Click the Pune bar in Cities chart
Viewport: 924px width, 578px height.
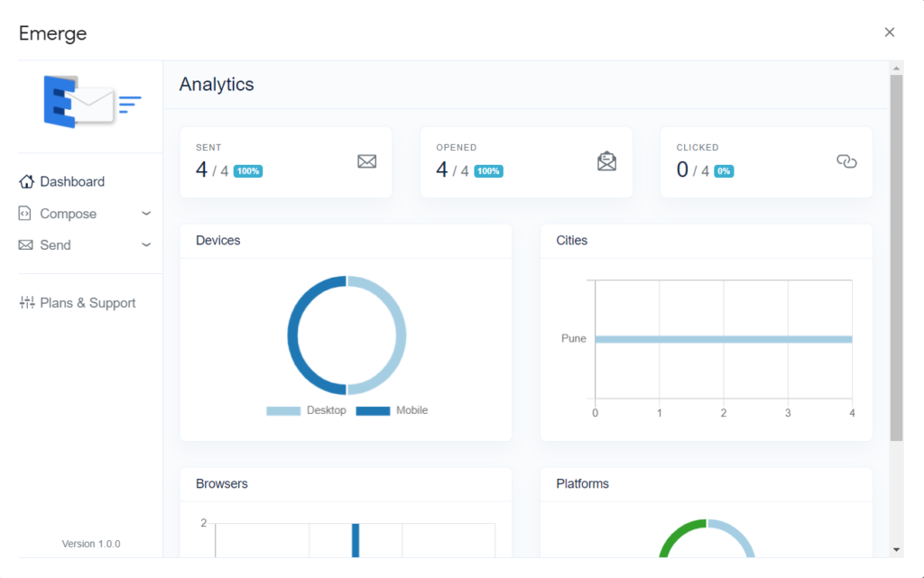click(723, 339)
